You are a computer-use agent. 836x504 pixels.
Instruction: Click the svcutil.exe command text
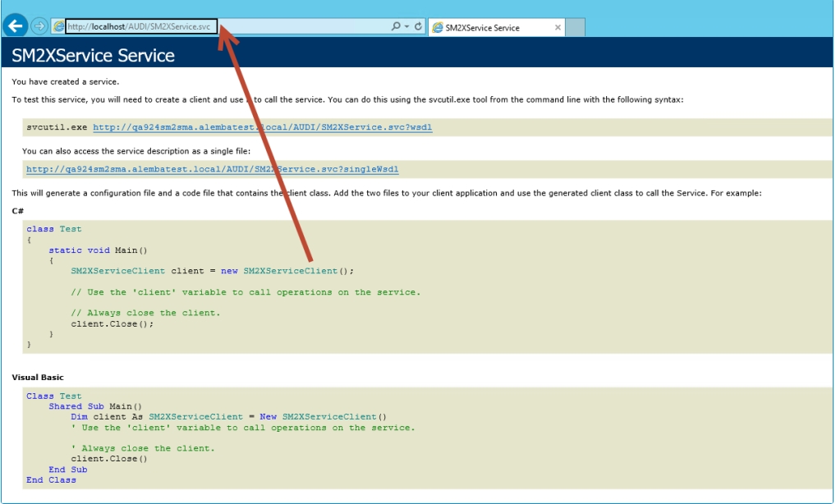[57, 127]
